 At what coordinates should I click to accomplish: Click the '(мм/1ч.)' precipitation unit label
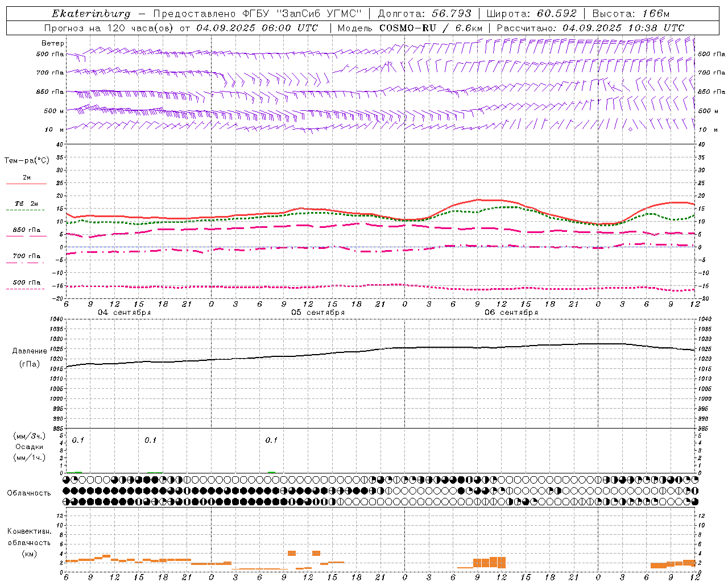[x=30, y=457]
